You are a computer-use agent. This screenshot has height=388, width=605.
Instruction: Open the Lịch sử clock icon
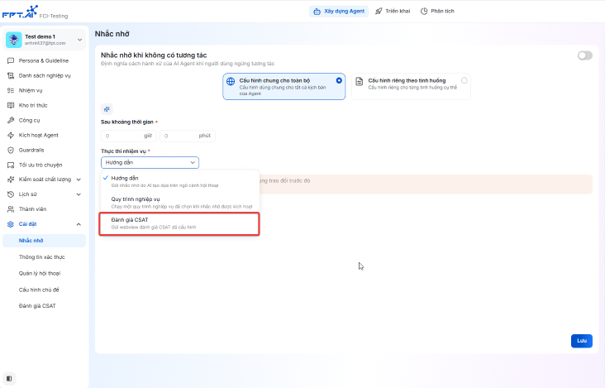pyautogui.click(x=10, y=194)
